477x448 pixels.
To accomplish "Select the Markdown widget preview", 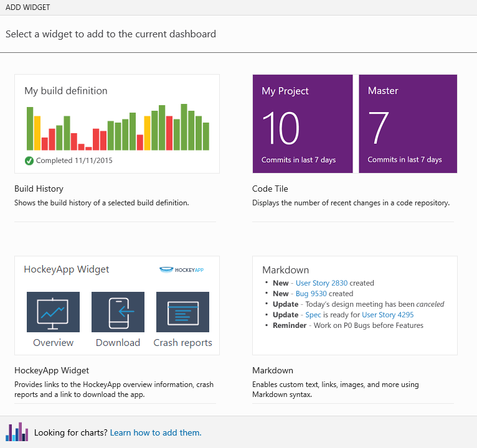I will tap(355, 306).
